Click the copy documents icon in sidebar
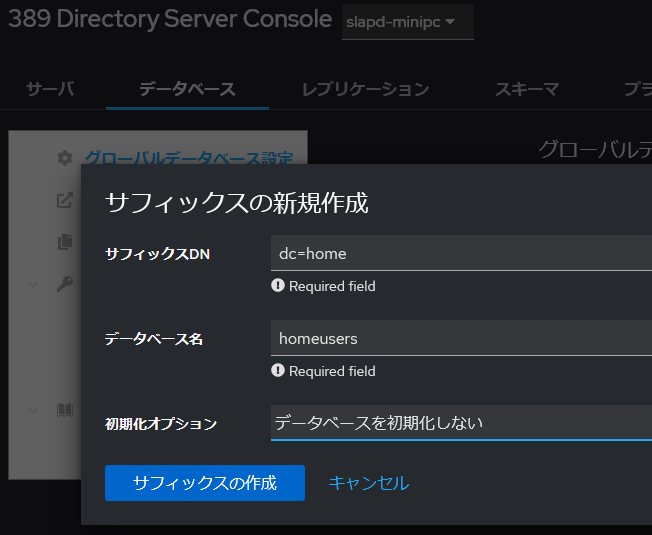 point(64,242)
